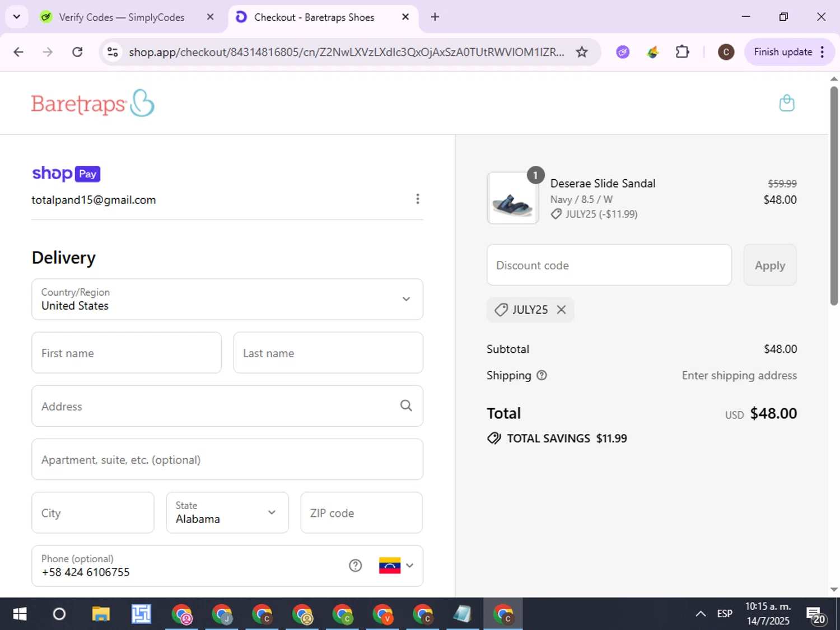Go back to previous page
This screenshot has height=630, width=840.
pyautogui.click(x=18, y=52)
